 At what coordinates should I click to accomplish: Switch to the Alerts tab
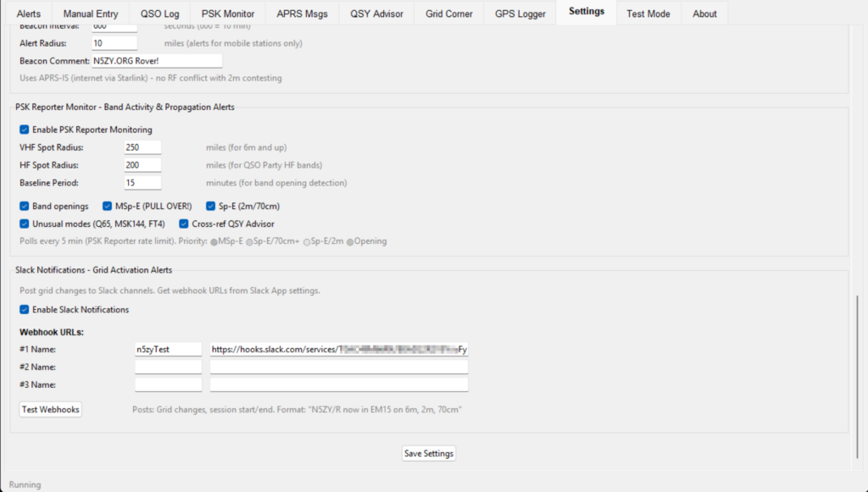coord(28,14)
